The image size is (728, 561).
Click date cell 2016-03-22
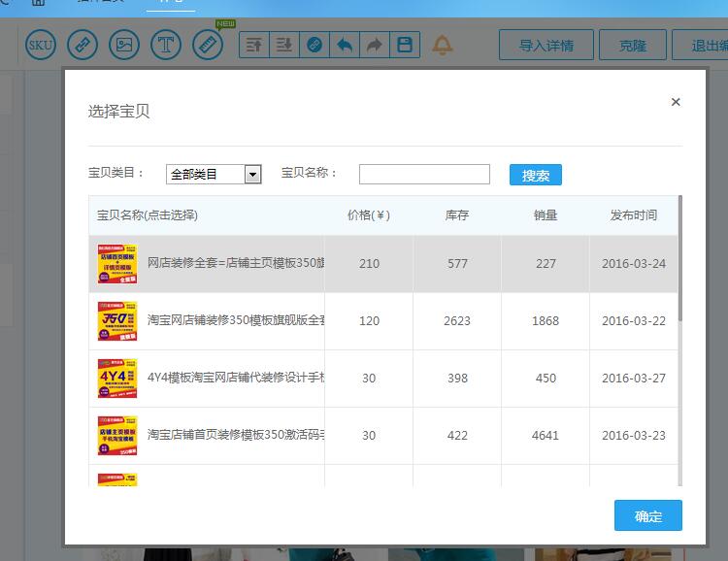pyautogui.click(x=634, y=321)
